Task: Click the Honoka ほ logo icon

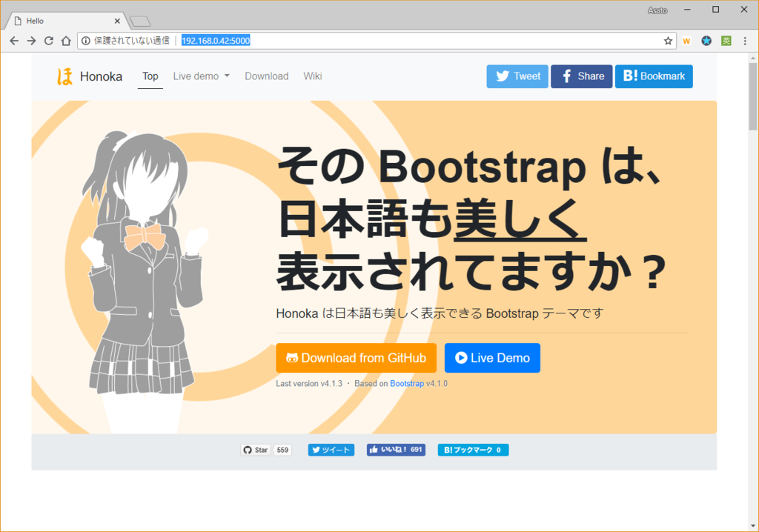Action: coord(65,76)
